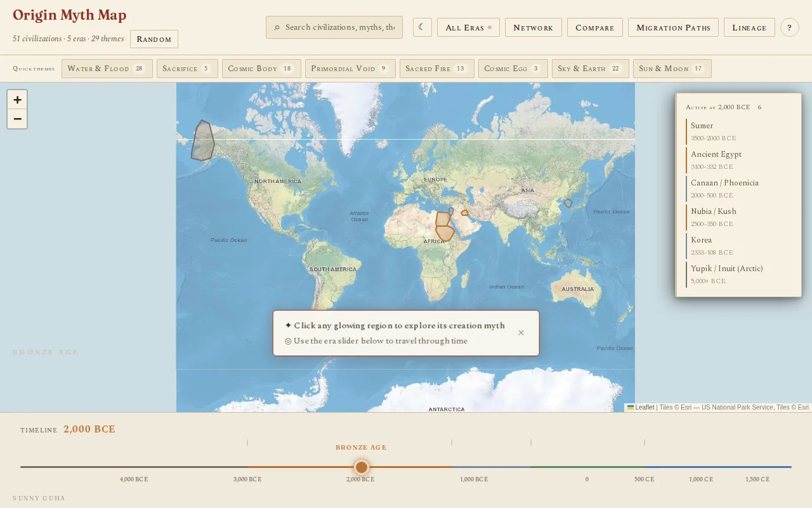The height and width of the screenshot is (508, 812).
Task: Zoom out on the map
Action: [17, 119]
